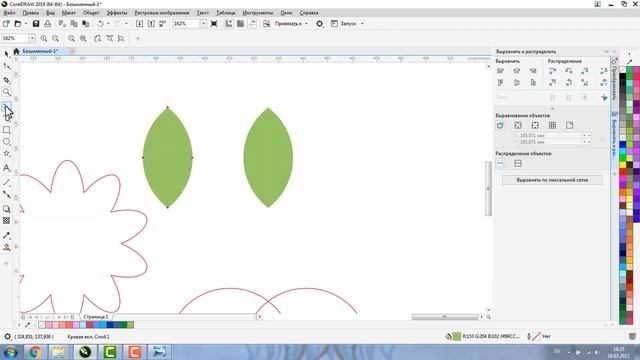Pick the yellow swatch in color palette
640x360 pixels.
click(x=622, y=165)
